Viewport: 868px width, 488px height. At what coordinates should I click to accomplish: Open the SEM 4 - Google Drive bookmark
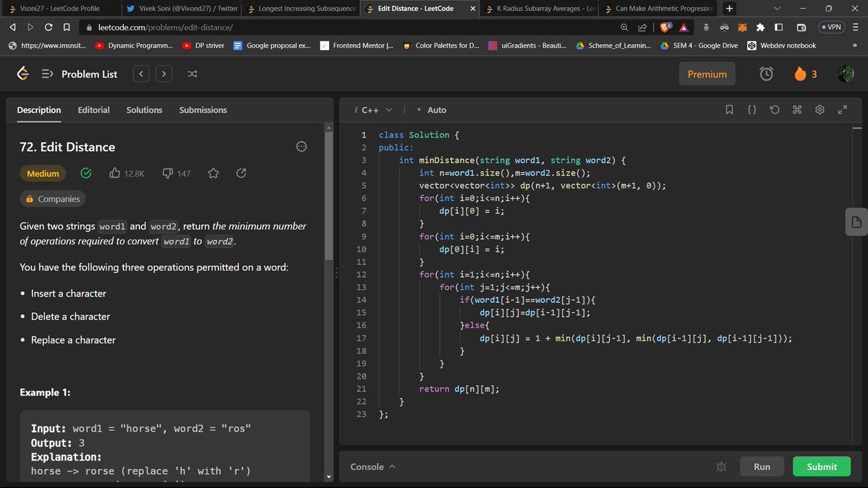(x=699, y=46)
